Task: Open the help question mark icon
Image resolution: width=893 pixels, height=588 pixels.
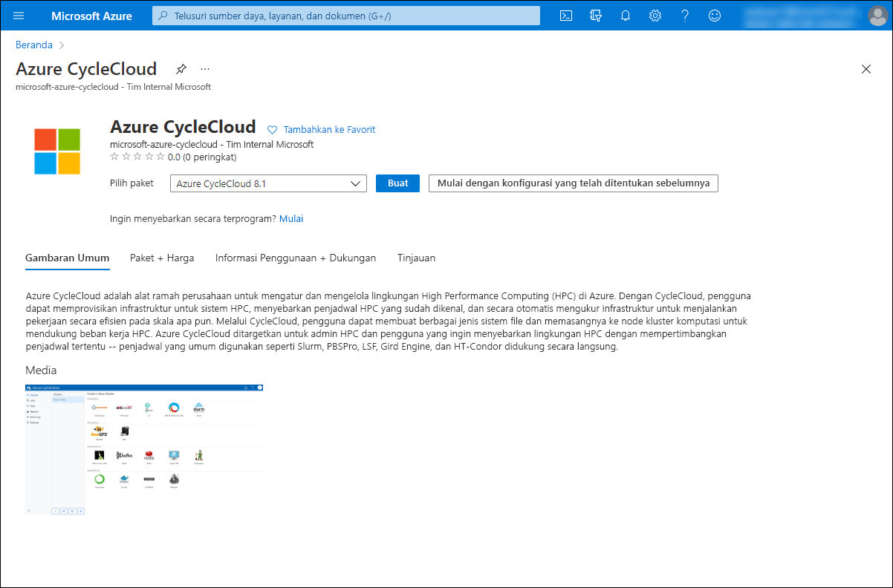Action: click(684, 15)
